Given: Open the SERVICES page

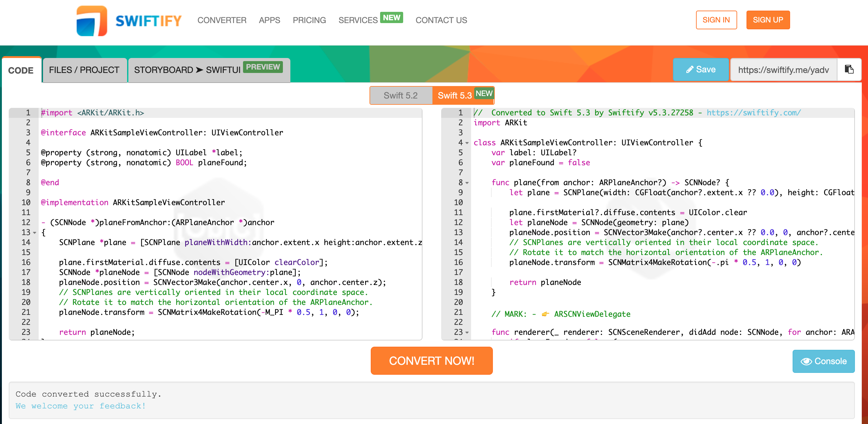Looking at the screenshot, I should click(358, 20).
